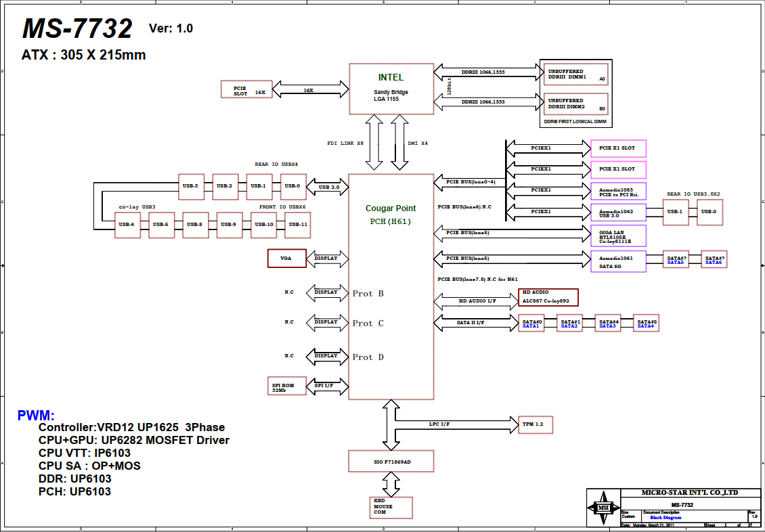Viewport: 765px width, 532px height.
Task: Click the 'HD AUDIO I/F' arrow
Action: 476,301
